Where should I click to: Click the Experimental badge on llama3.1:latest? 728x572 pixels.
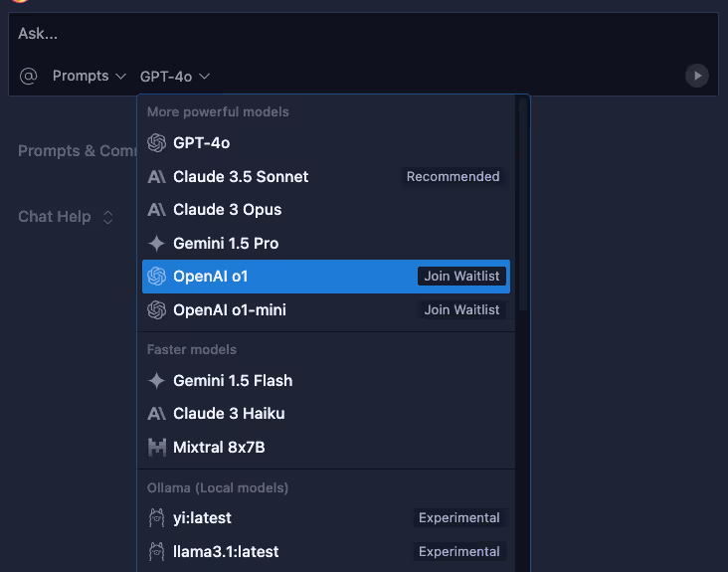459,551
